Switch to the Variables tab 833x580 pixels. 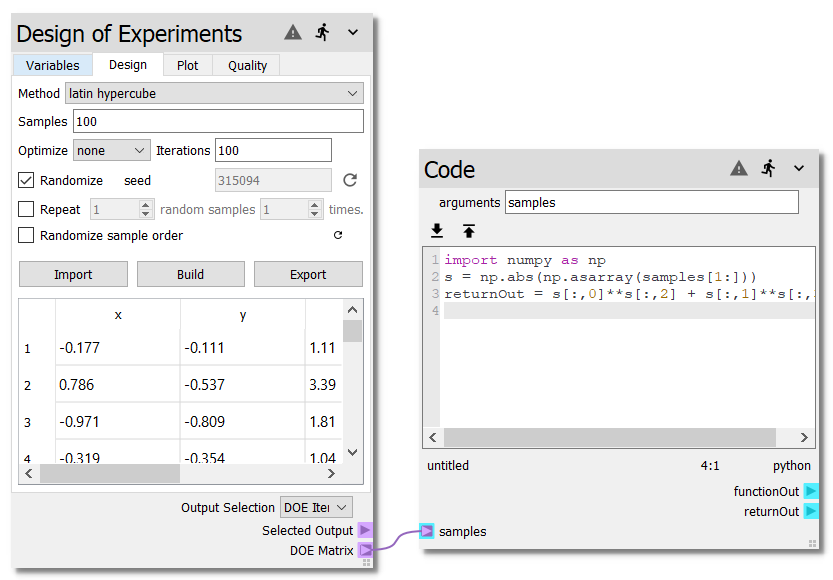point(52,65)
